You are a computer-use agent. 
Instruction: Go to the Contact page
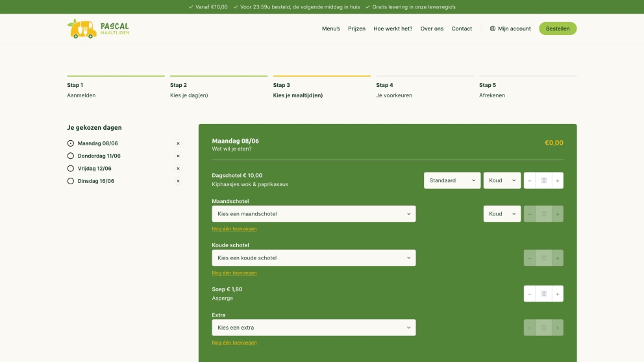click(462, 29)
